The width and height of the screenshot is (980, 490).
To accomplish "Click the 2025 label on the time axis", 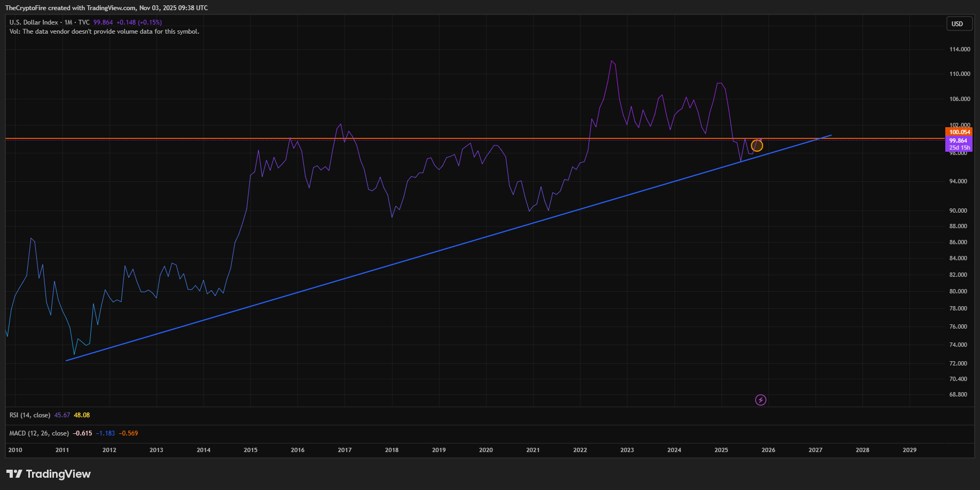I will pos(722,450).
